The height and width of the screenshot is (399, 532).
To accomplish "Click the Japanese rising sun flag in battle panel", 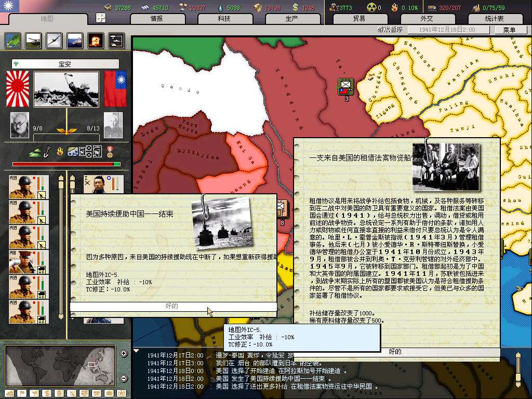I will pyautogui.click(x=18, y=88).
